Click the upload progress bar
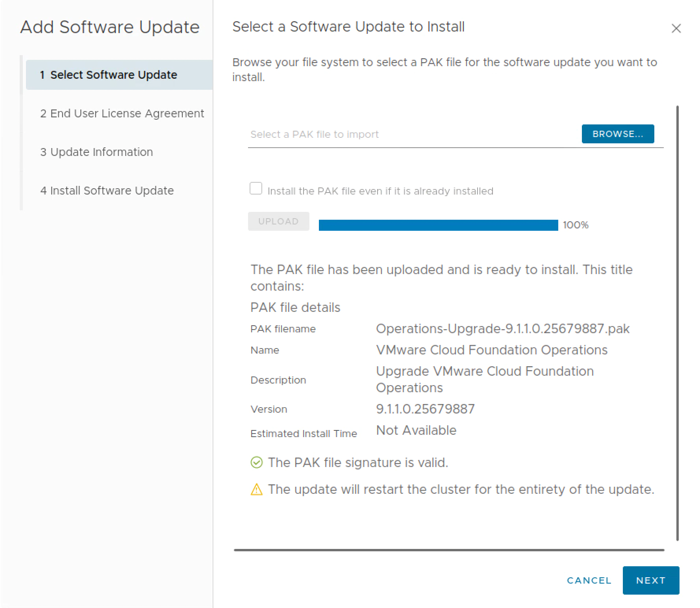The image size is (700, 608). [438, 225]
